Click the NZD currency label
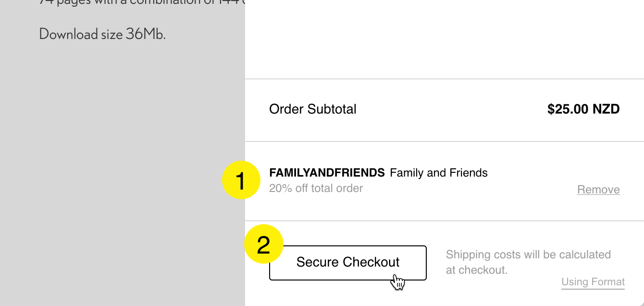Image resolution: width=644 pixels, height=306 pixels. point(606,109)
